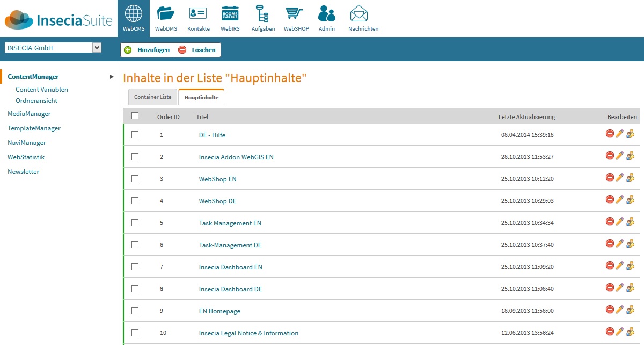Go to the Admin module
Viewport: 644px width, 345px height.
(x=326, y=18)
